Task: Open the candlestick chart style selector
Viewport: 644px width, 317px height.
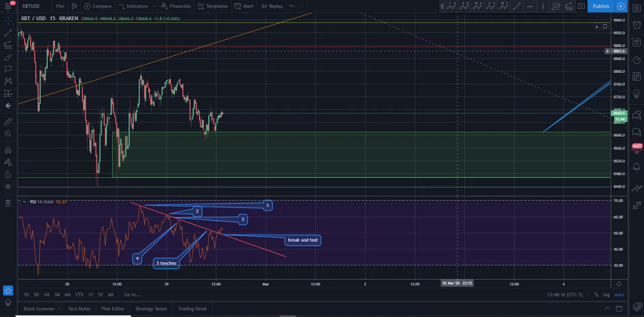Action: coord(74,6)
